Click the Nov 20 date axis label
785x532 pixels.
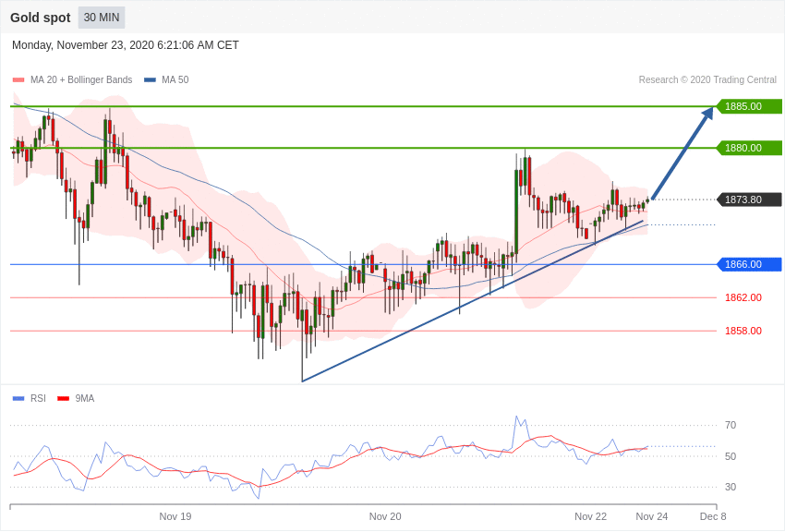385,516
